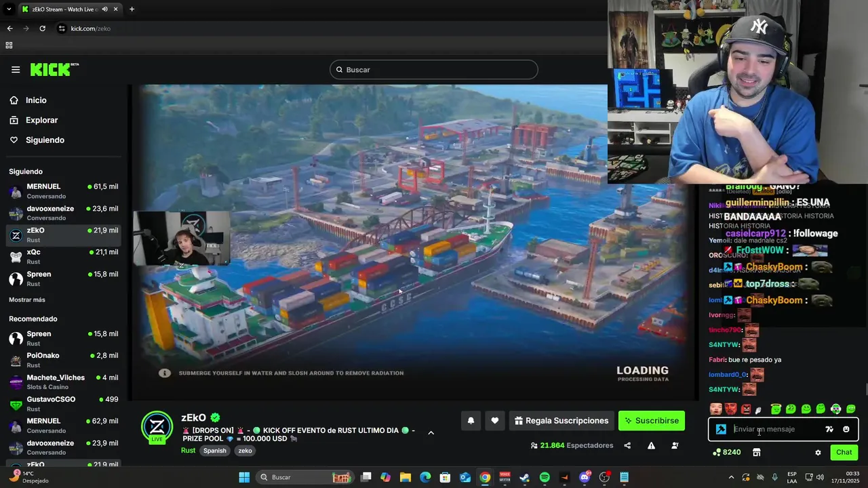
Task: Follow zEkO with the heart button
Action: point(495,421)
